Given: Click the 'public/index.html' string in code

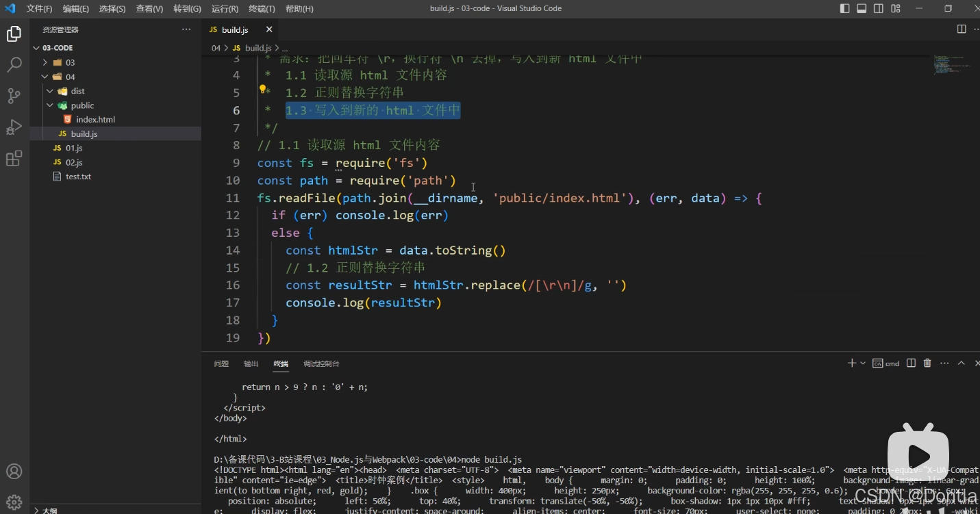Looking at the screenshot, I should pyautogui.click(x=560, y=198).
